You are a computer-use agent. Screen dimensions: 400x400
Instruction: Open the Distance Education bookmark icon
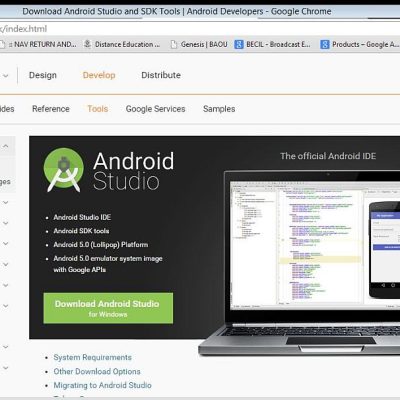(87, 44)
